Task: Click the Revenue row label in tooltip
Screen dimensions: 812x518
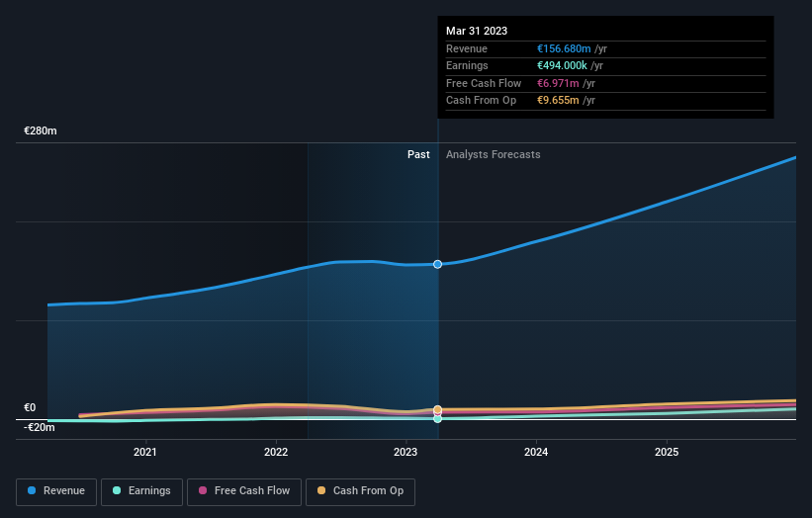Action: [467, 48]
